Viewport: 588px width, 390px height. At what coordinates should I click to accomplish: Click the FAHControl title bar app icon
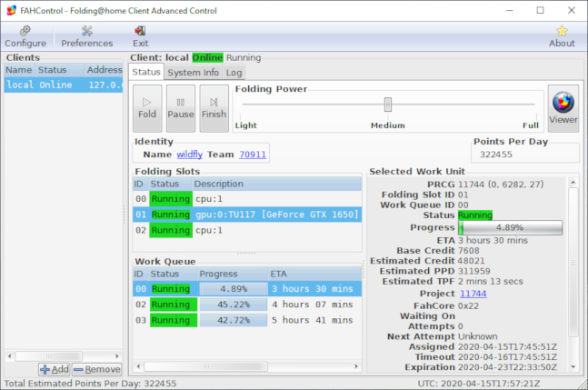(x=11, y=11)
